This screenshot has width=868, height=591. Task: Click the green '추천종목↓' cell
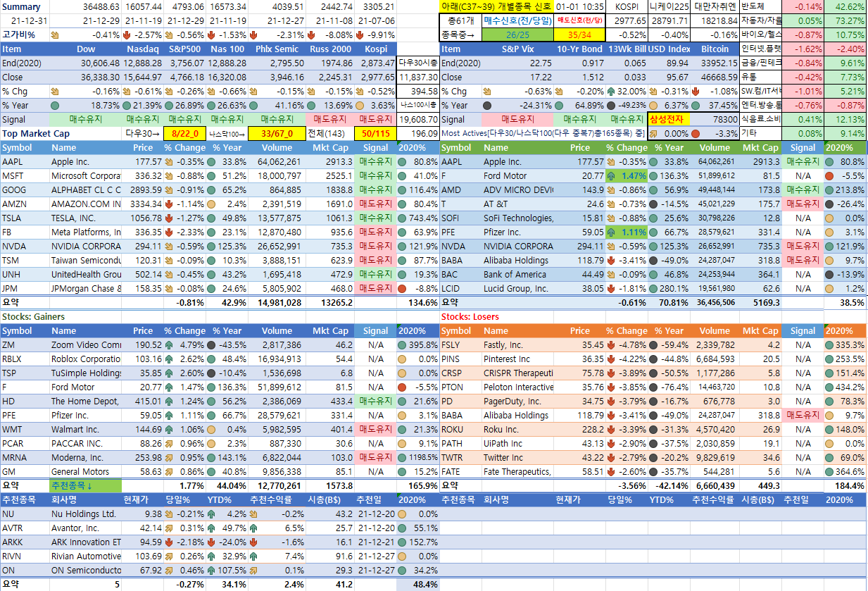85,485
